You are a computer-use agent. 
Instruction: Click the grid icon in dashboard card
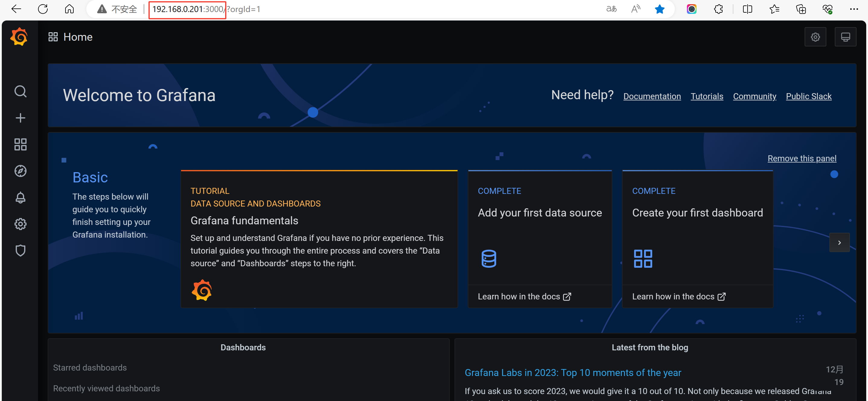pos(643,259)
